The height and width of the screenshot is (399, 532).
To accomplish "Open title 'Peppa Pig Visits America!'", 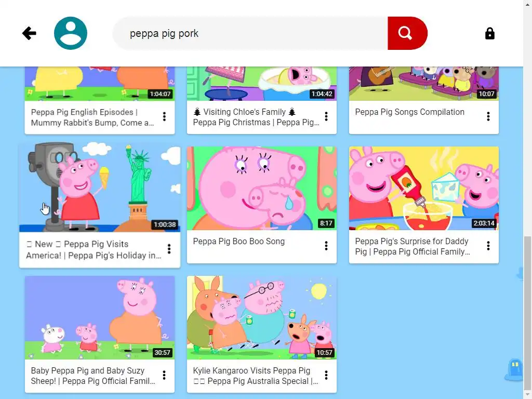I will (94, 250).
